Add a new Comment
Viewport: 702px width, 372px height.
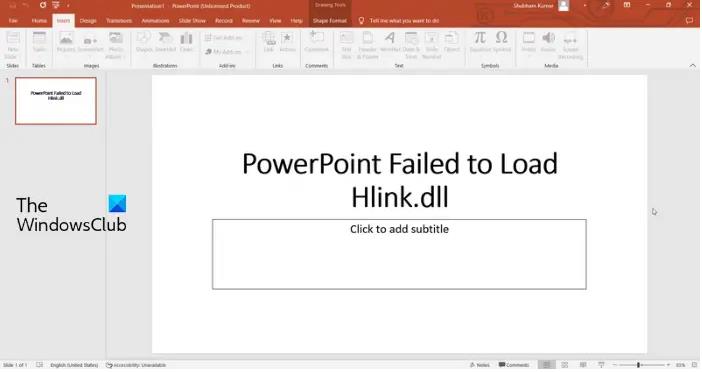pyautogui.click(x=317, y=43)
